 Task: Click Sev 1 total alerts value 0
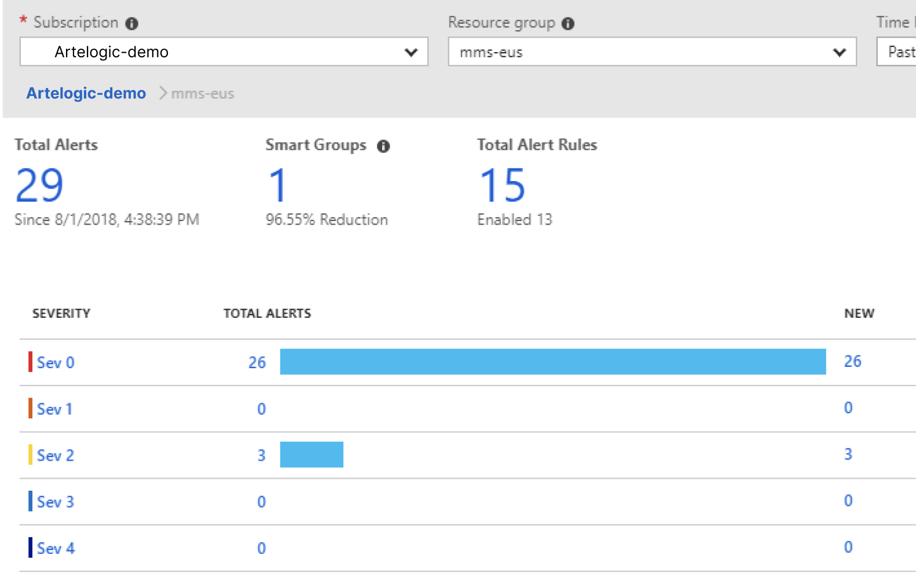[x=262, y=409]
